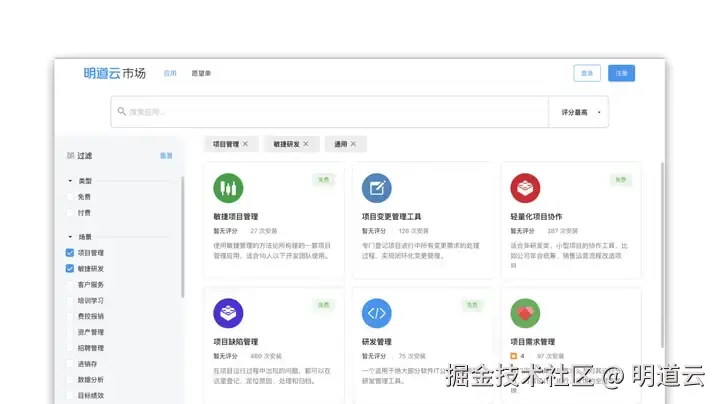Check the 客户服务 checkbox
This screenshot has width=720, height=404.
pyautogui.click(x=70, y=285)
